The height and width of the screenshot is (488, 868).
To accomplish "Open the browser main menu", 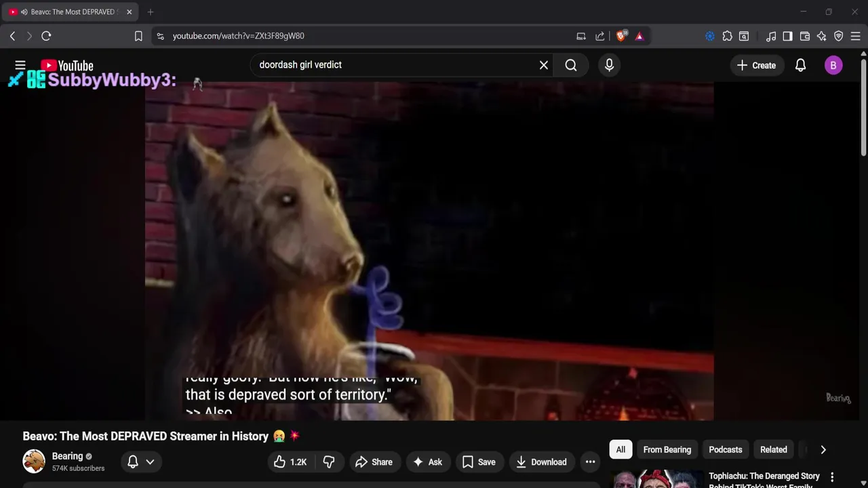I will [856, 36].
